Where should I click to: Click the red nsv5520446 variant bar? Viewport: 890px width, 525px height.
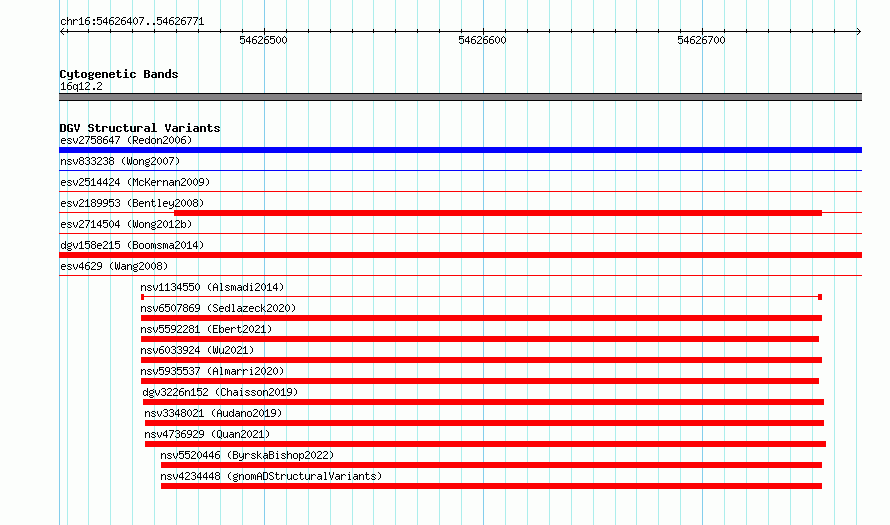coord(491,465)
